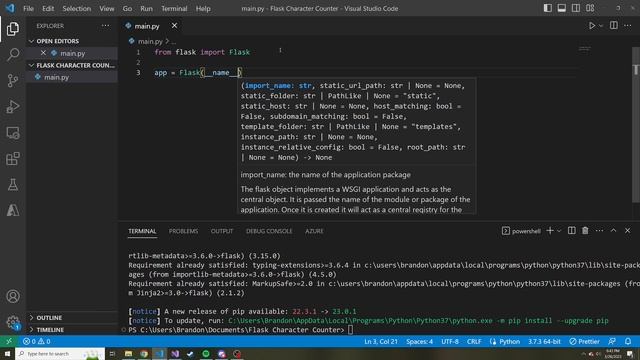The width and height of the screenshot is (640, 360).
Task: Open the Help menu
Action: point(203,9)
